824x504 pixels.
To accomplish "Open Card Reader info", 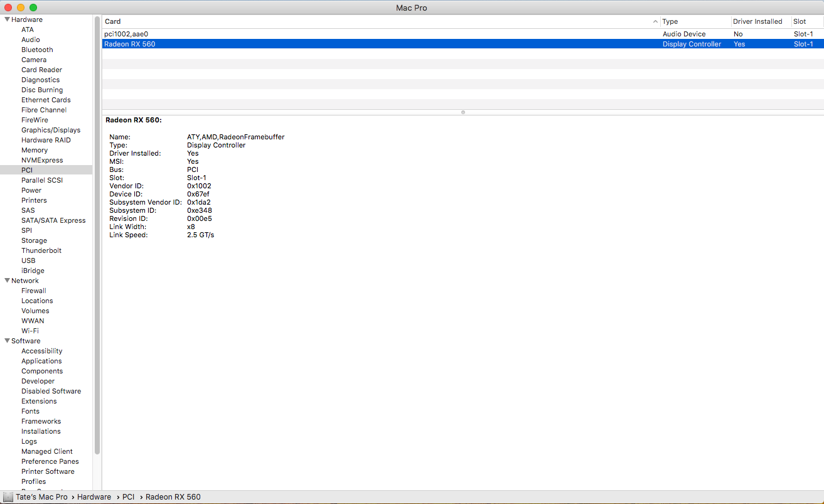I will [x=41, y=70].
